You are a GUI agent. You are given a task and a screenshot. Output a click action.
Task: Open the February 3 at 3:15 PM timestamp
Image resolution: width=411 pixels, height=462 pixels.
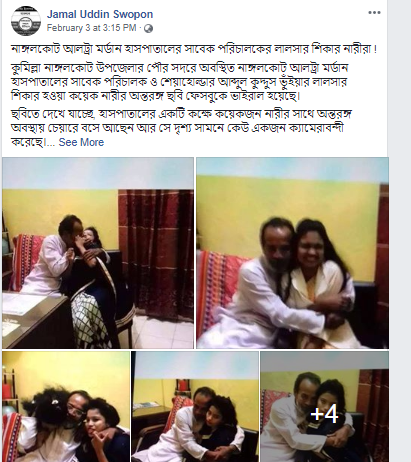coord(91,28)
